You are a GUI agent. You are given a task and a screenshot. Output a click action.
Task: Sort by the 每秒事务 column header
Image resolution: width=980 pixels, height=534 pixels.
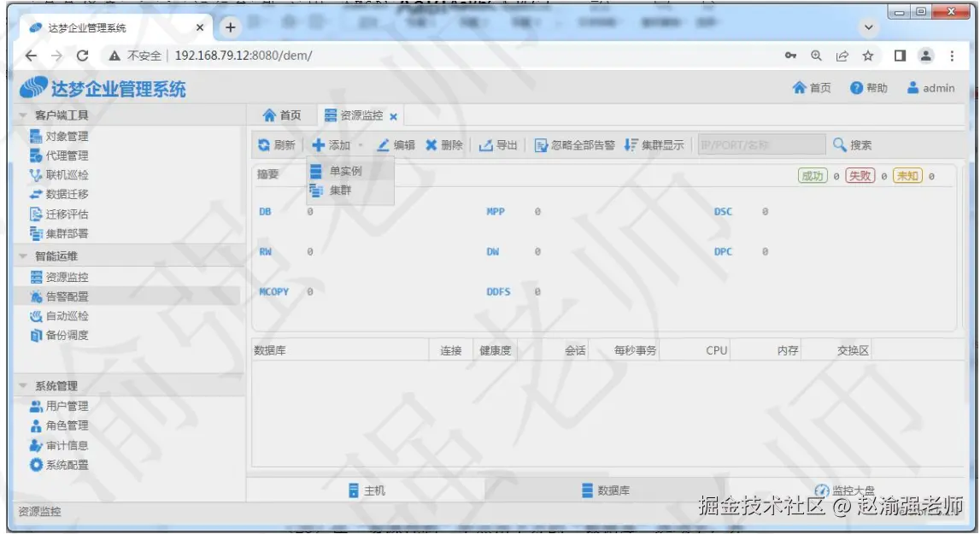(625, 351)
